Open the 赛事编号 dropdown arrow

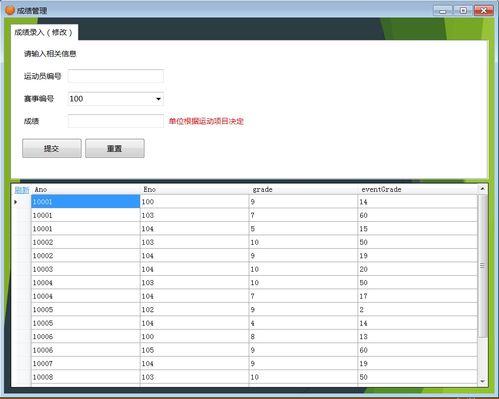[158, 99]
